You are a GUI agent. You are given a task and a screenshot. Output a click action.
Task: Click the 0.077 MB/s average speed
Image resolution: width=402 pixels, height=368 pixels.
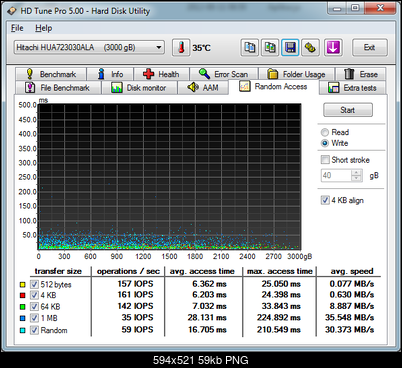click(x=352, y=284)
